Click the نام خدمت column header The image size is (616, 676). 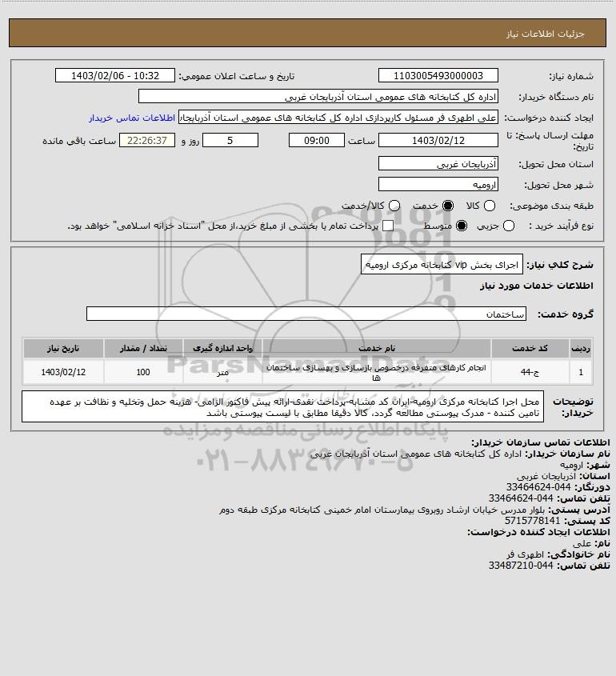[376, 348]
